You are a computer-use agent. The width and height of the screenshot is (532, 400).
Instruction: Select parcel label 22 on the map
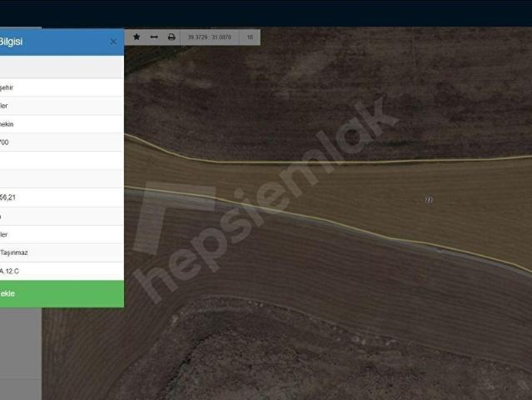pyautogui.click(x=429, y=200)
